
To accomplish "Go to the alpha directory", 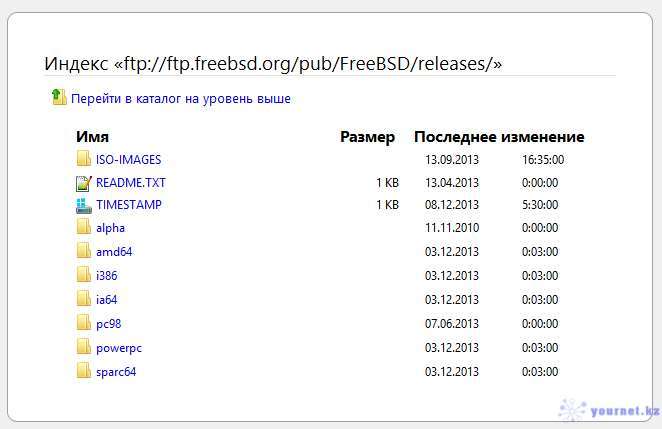I will tap(110, 228).
